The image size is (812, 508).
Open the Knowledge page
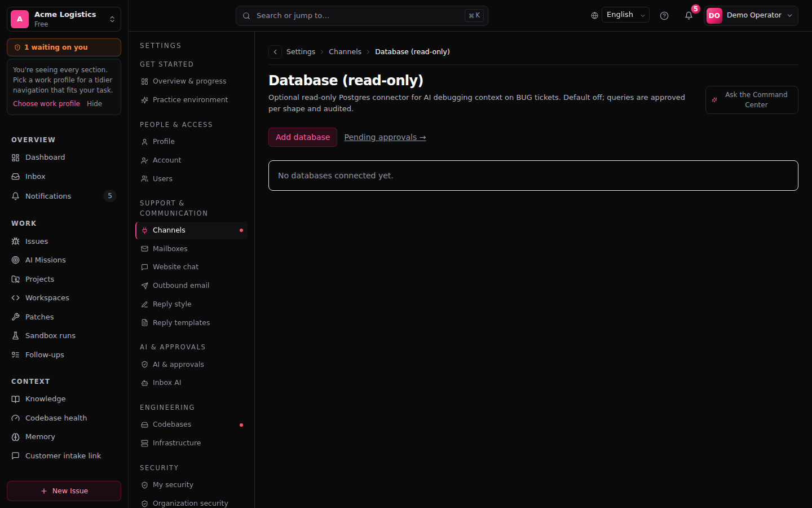click(64, 399)
